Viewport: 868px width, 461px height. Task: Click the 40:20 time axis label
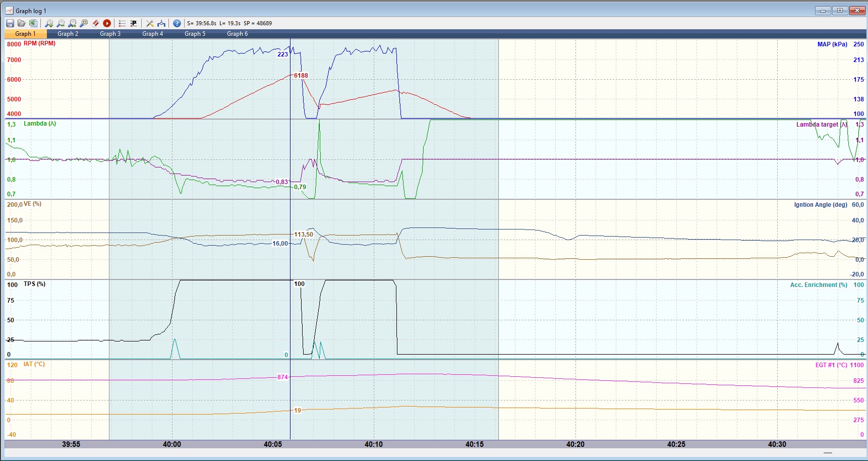coord(575,444)
